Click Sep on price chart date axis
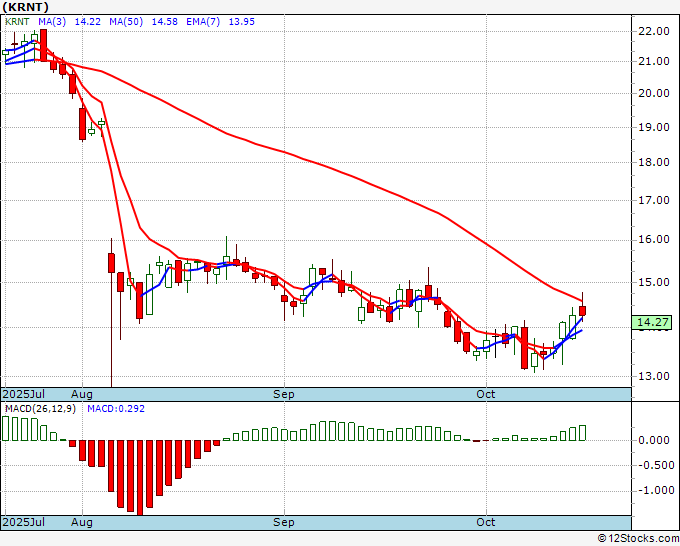The image size is (680, 546). (284, 394)
